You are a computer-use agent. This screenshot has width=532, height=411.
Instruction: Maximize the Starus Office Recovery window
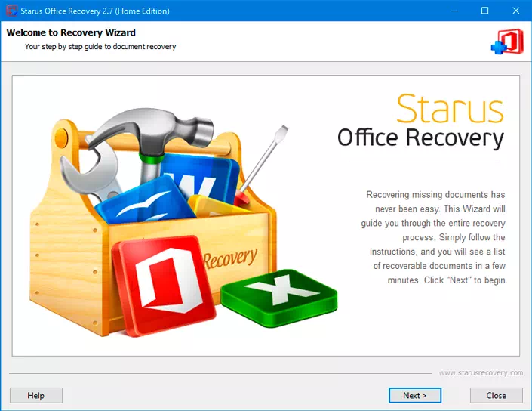(485, 11)
